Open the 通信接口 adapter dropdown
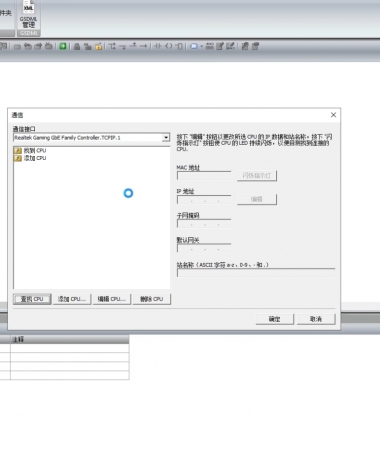380x450 pixels. 166,137
